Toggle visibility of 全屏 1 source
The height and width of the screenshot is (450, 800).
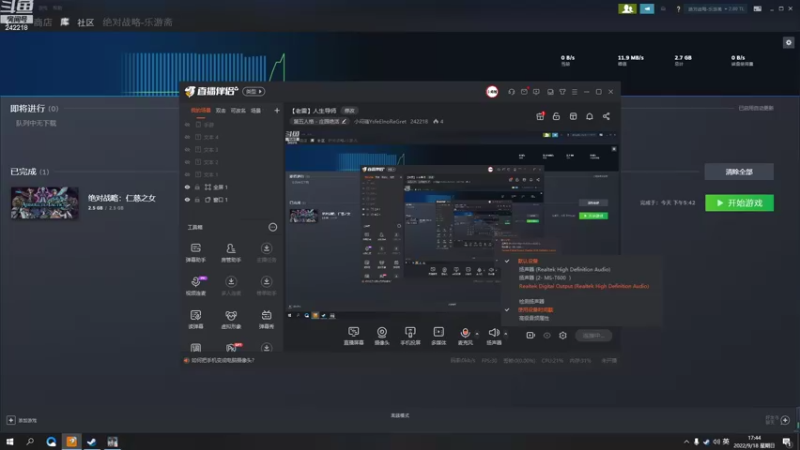tap(187, 187)
